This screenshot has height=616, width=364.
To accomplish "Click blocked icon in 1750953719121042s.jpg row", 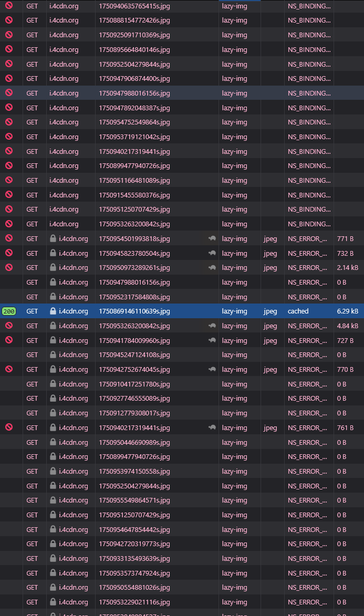I will tap(8, 137).
